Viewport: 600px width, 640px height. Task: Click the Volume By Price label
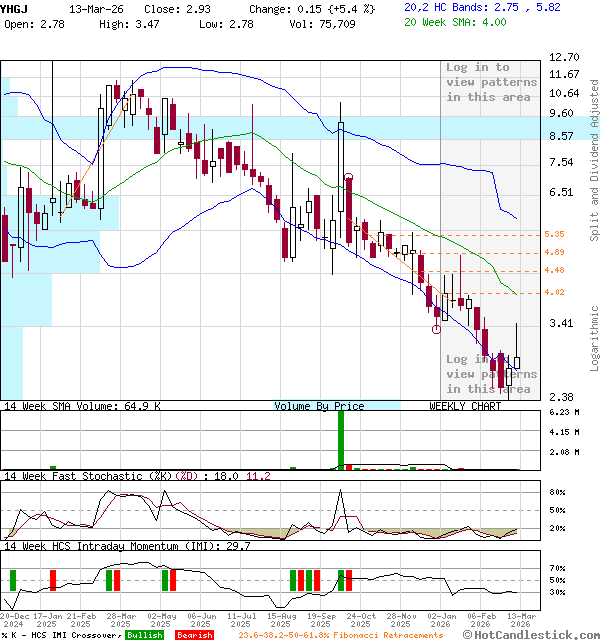coord(319,406)
